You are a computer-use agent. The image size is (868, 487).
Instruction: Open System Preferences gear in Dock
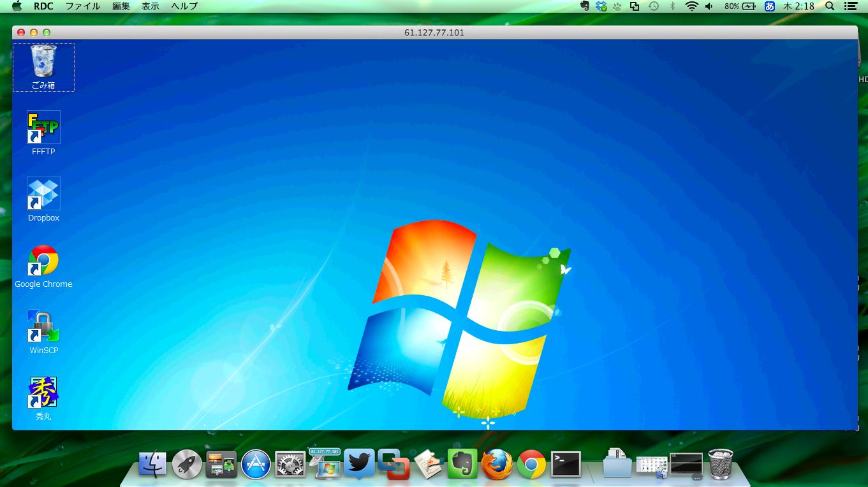tap(290, 464)
